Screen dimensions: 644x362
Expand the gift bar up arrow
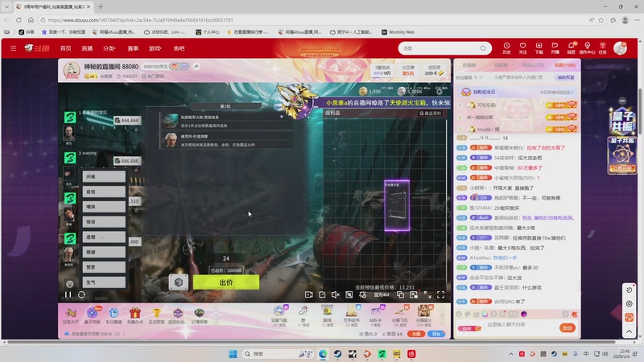coord(442,315)
